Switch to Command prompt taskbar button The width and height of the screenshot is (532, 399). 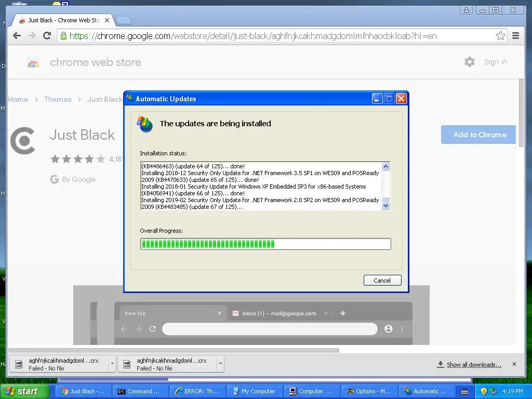click(x=140, y=391)
